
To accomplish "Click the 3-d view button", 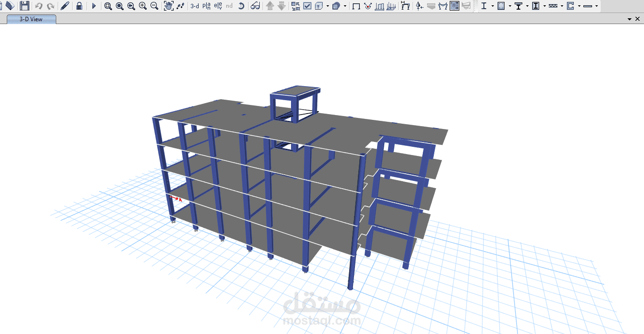I will click(196, 6).
